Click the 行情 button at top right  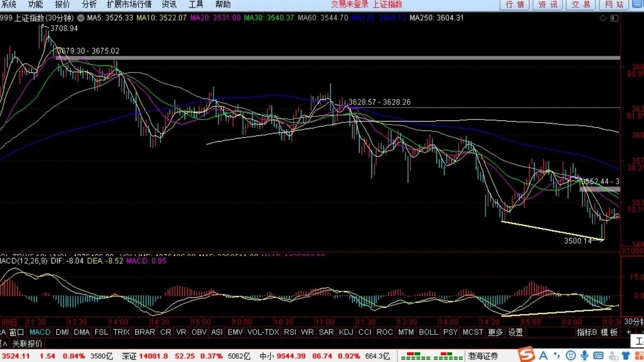pos(514,5)
